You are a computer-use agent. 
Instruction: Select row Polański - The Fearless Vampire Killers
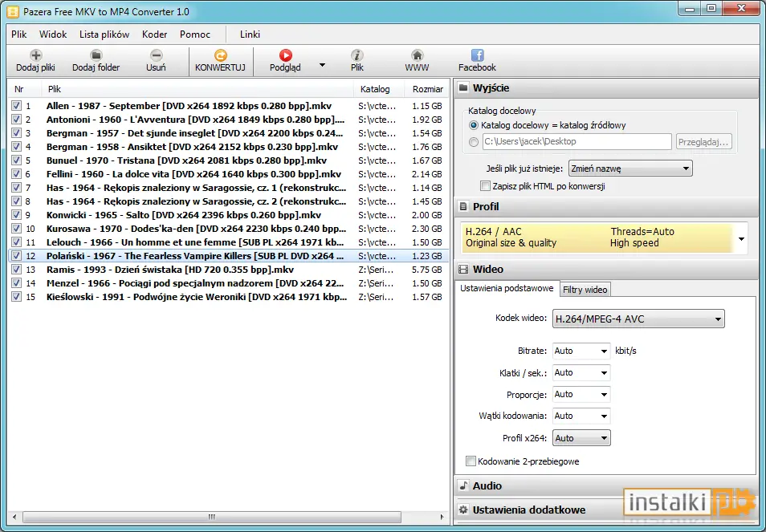tap(229, 256)
